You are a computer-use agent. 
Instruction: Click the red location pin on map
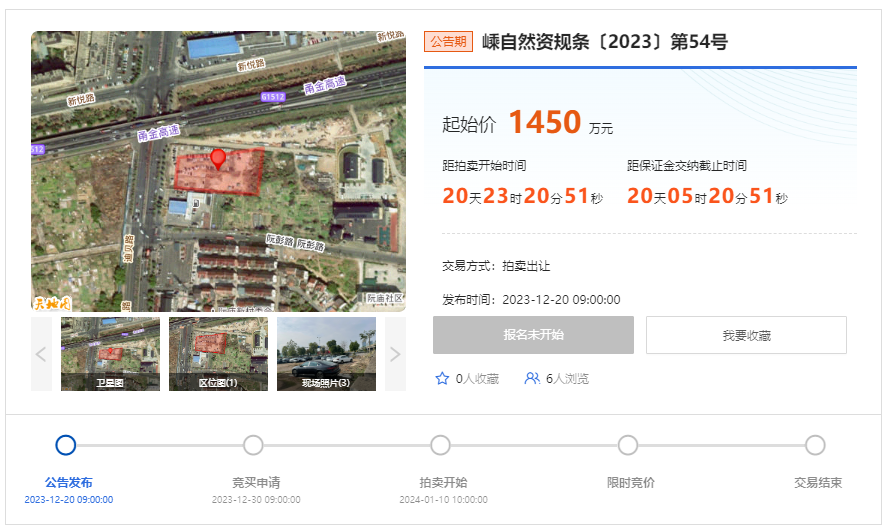point(218,159)
